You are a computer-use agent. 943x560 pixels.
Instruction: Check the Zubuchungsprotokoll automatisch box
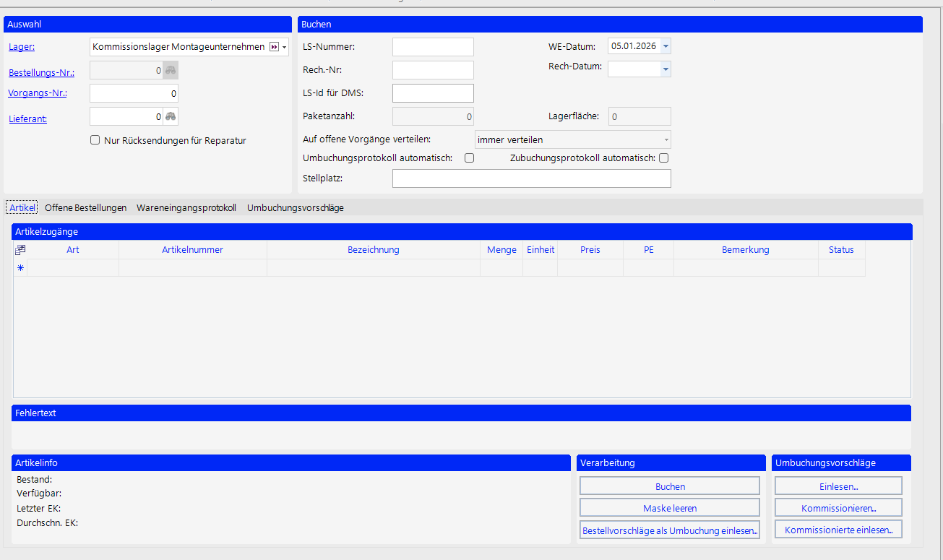coord(663,158)
